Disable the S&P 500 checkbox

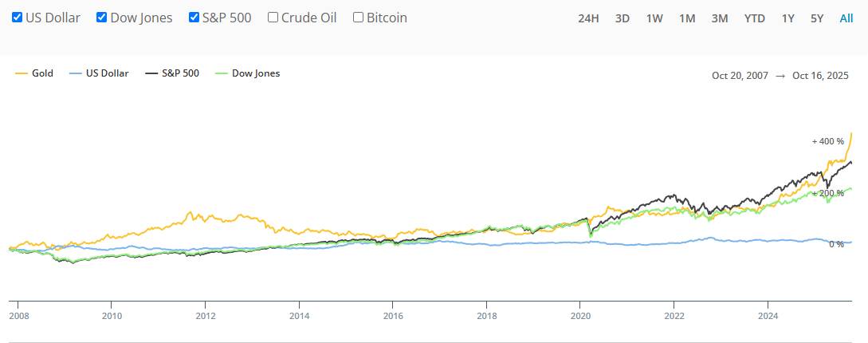(194, 17)
